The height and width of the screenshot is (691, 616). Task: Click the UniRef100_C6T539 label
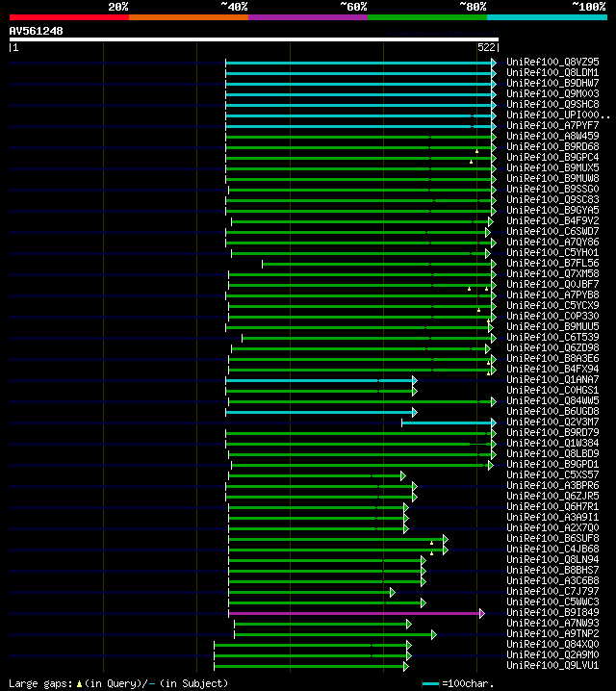pos(552,337)
